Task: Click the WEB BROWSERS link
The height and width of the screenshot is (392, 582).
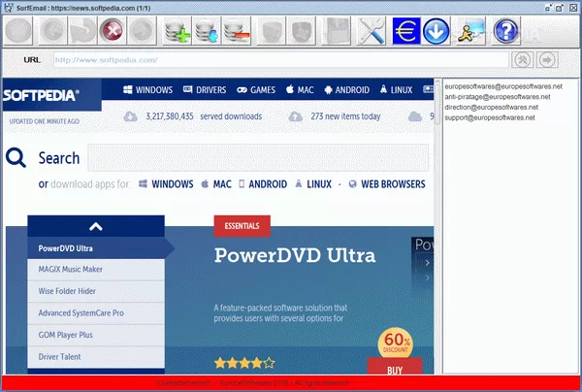Action: point(386,183)
